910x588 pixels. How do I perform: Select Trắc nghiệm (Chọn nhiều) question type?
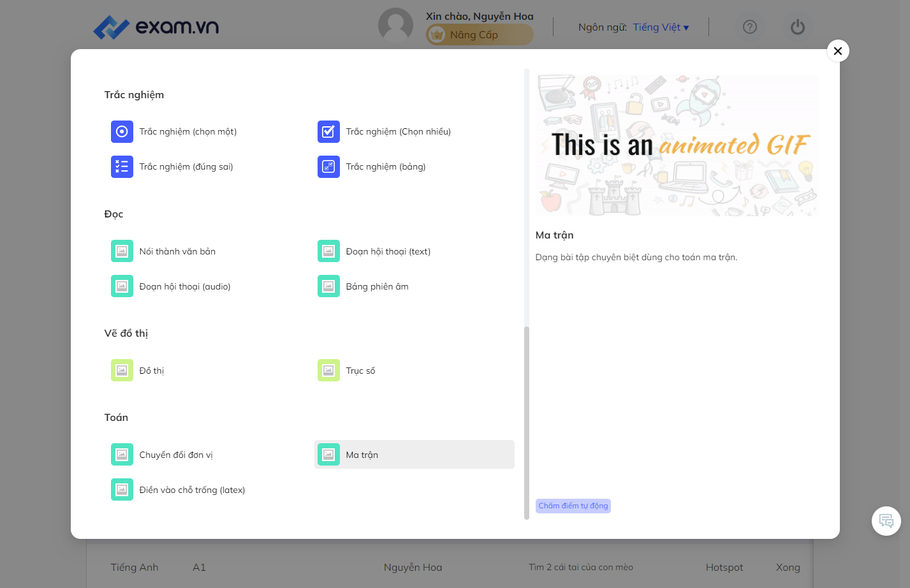click(399, 131)
